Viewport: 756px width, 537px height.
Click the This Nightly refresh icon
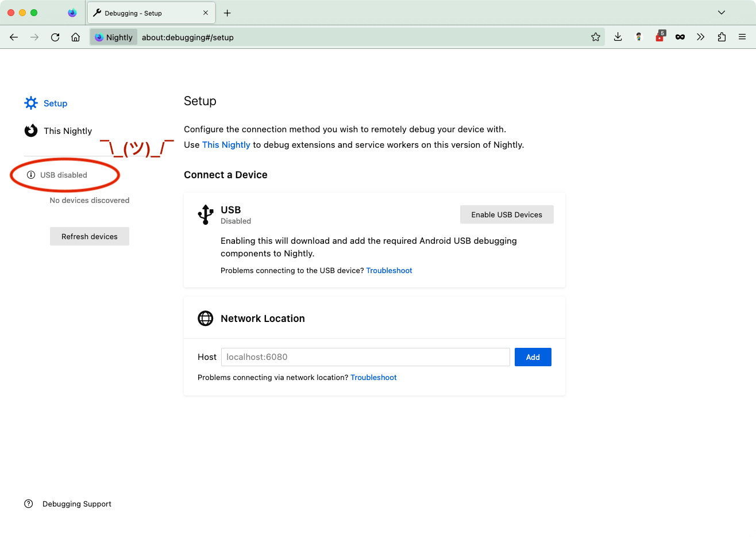click(x=30, y=131)
